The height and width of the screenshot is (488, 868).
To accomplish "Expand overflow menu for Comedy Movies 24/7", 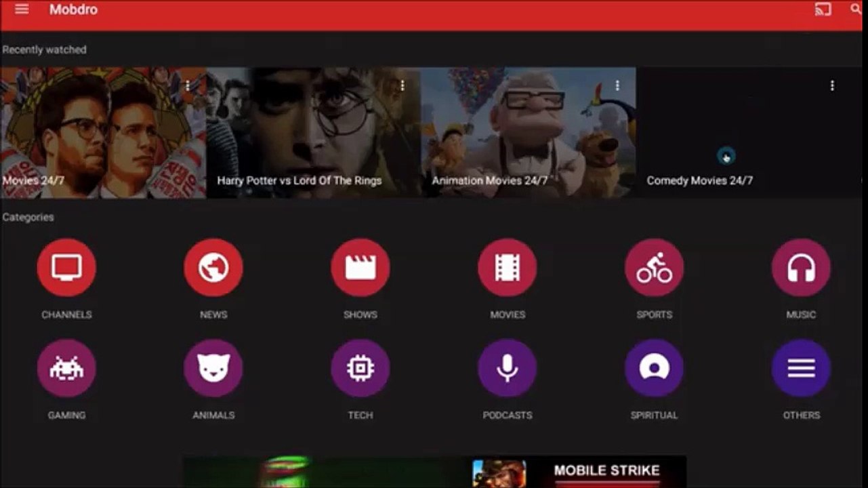I will point(832,85).
